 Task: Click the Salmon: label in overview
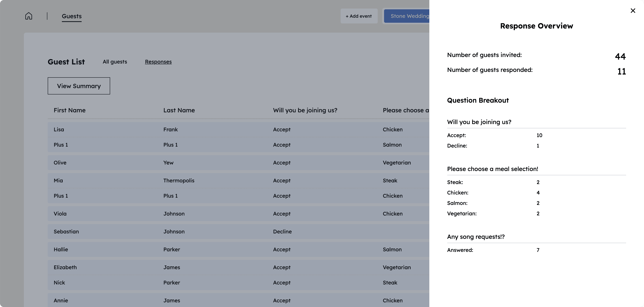[x=457, y=203]
